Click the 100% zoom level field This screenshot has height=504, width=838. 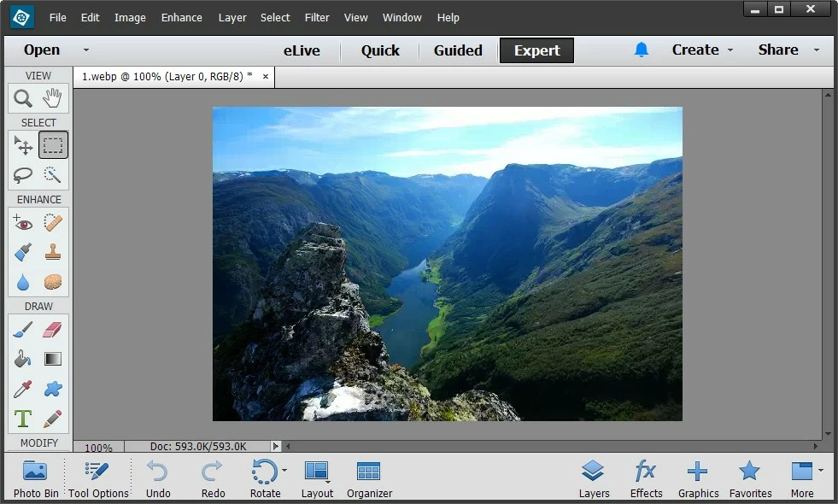click(x=98, y=448)
